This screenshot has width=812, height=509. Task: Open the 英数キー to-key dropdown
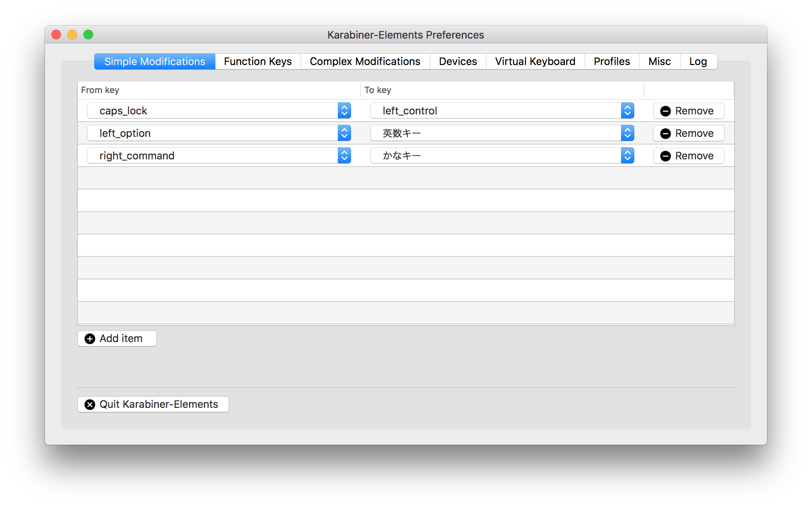pyautogui.click(x=502, y=133)
